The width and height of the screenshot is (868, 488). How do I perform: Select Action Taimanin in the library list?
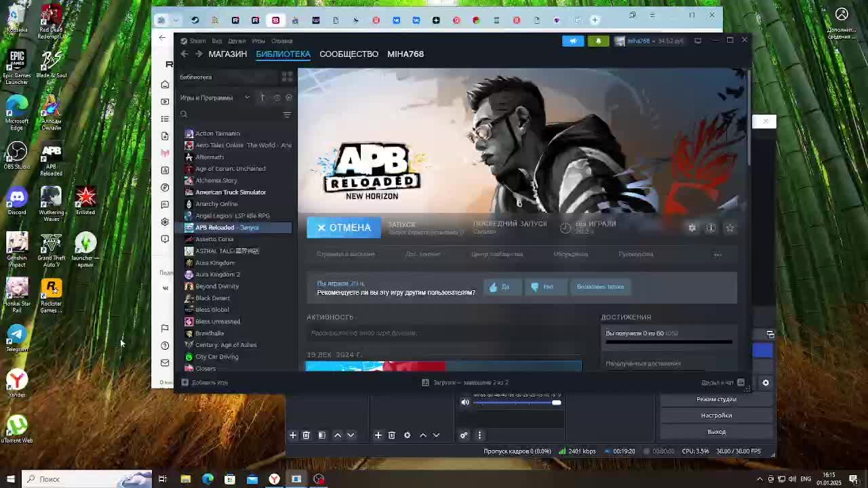(x=218, y=134)
